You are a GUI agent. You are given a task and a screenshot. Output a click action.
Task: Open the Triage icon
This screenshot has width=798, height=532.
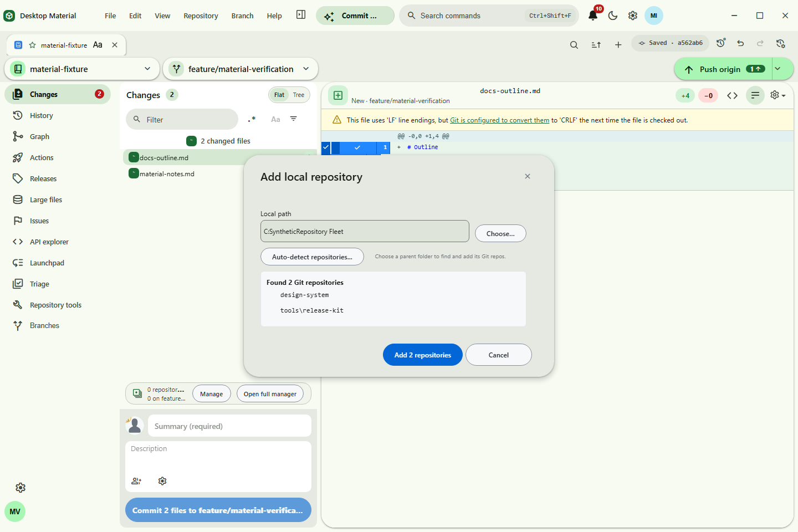(x=18, y=284)
